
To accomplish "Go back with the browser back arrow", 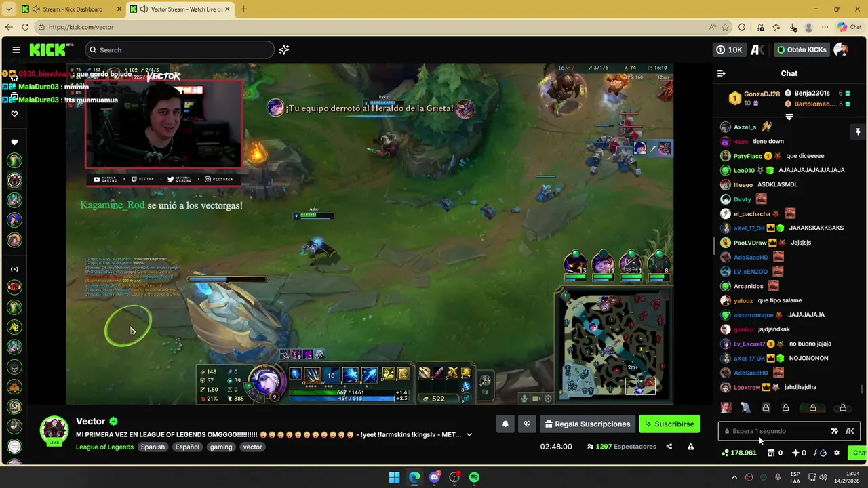I will [x=9, y=27].
